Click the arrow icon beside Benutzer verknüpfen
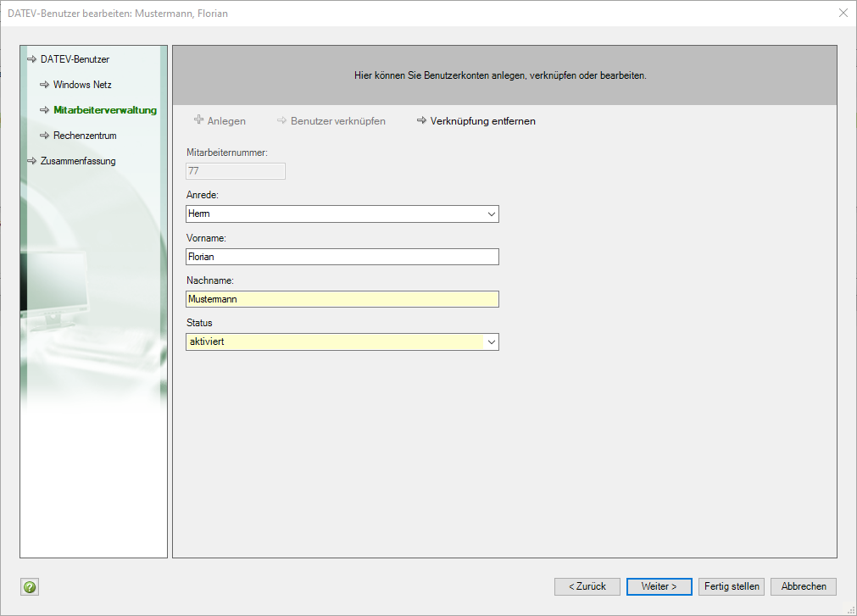Viewport: 857px width, 616px height. (281, 120)
